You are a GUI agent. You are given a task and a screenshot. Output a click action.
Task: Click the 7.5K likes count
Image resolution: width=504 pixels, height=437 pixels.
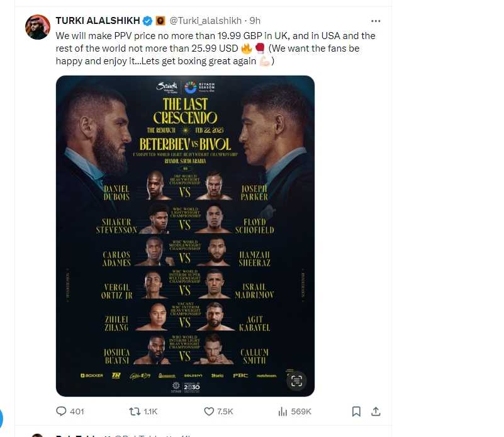[x=225, y=412]
